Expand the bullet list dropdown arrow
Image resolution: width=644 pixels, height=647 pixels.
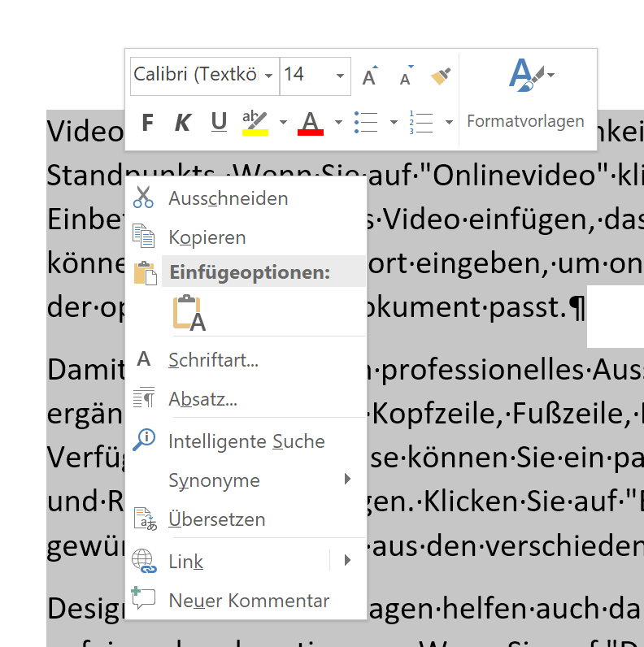click(x=394, y=122)
